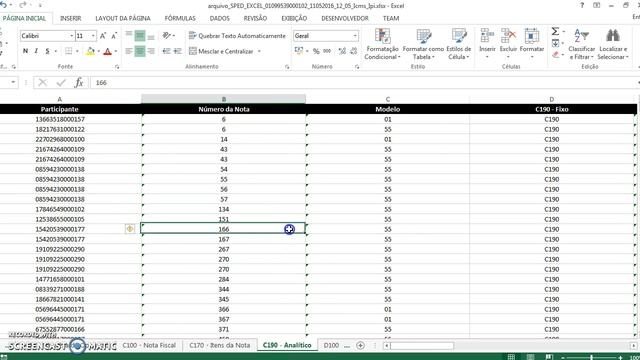Confirm formula bar entry checkmark
The width and height of the screenshot is (640, 360).
tap(61, 83)
